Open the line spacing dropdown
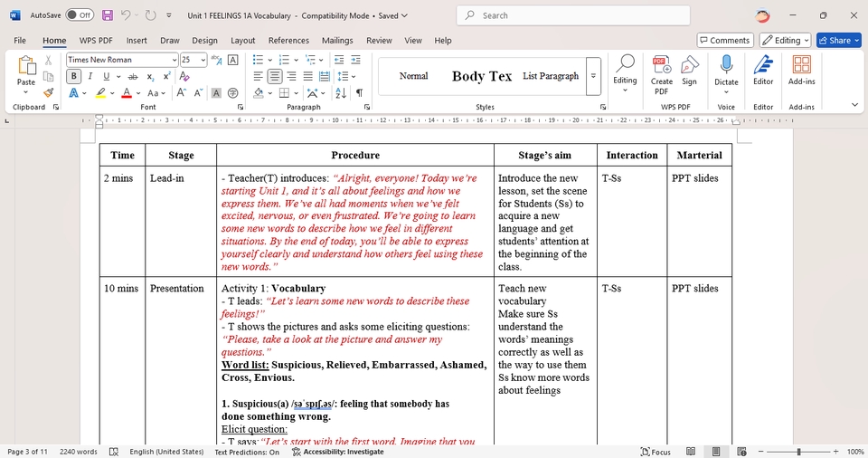Screen dimensions: 868x458 coord(354,77)
